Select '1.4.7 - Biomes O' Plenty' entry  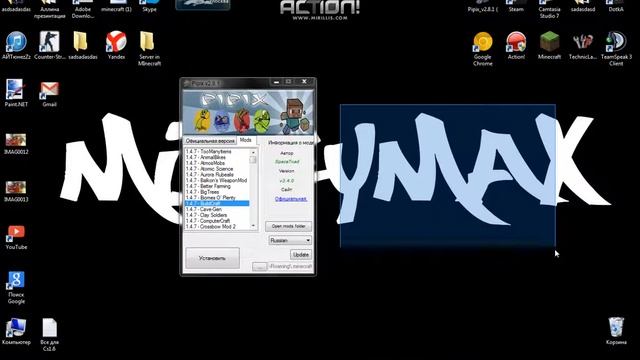(x=217, y=198)
